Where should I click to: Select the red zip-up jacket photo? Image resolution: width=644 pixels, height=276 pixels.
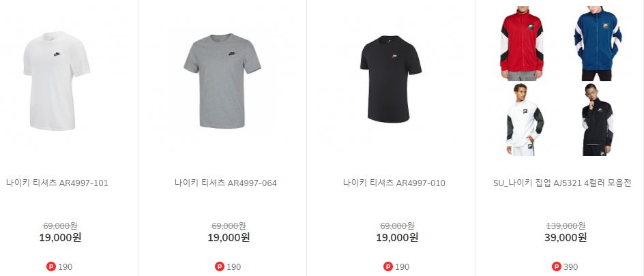(522, 44)
